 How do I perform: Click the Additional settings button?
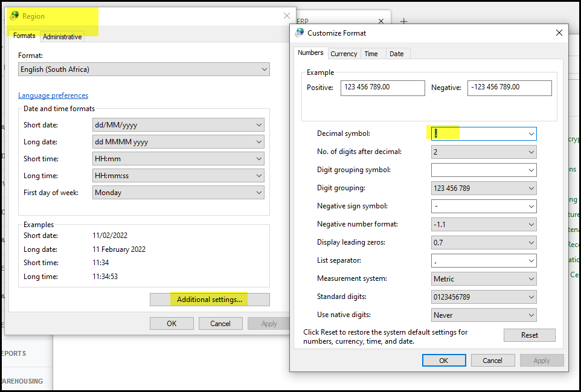click(210, 300)
